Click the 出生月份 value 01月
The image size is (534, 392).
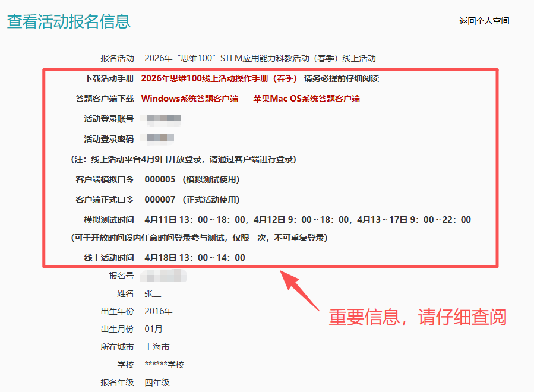(153, 329)
